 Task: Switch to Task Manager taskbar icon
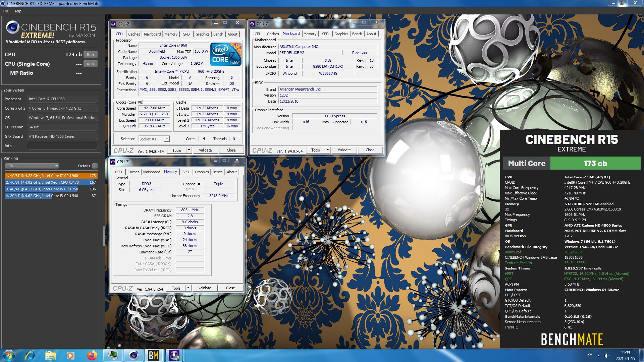113,355
